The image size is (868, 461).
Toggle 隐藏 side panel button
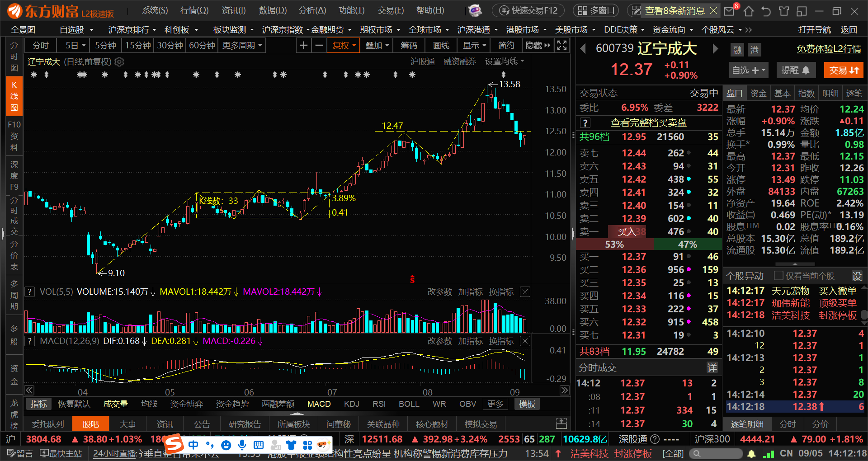click(x=538, y=45)
